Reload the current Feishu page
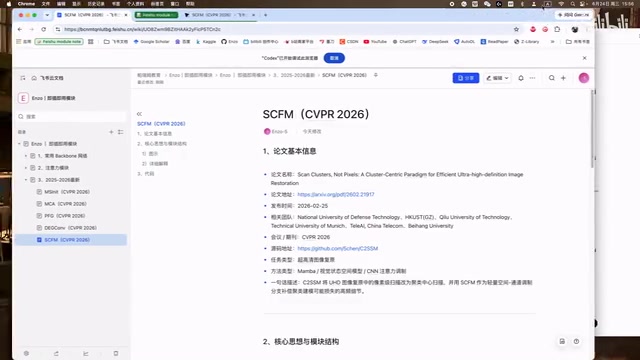The width and height of the screenshot is (640, 360). pos(44,29)
